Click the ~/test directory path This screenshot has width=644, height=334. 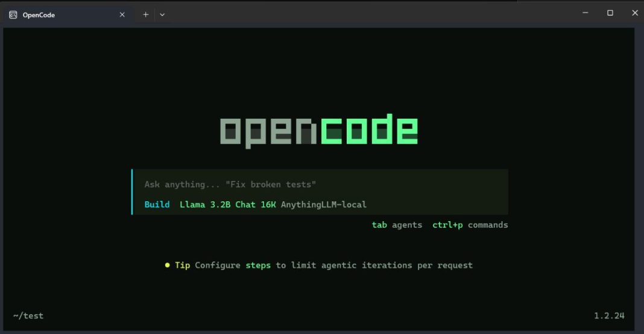click(x=28, y=316)
